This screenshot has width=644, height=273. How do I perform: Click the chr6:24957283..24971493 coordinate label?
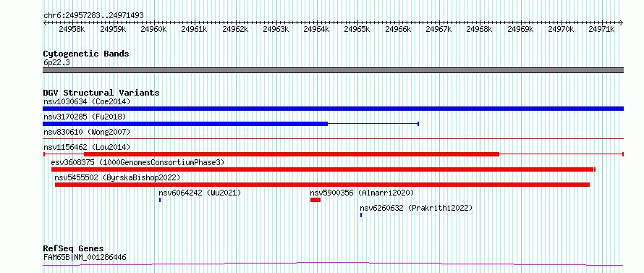pyautogui.click(x=93, y=15)
